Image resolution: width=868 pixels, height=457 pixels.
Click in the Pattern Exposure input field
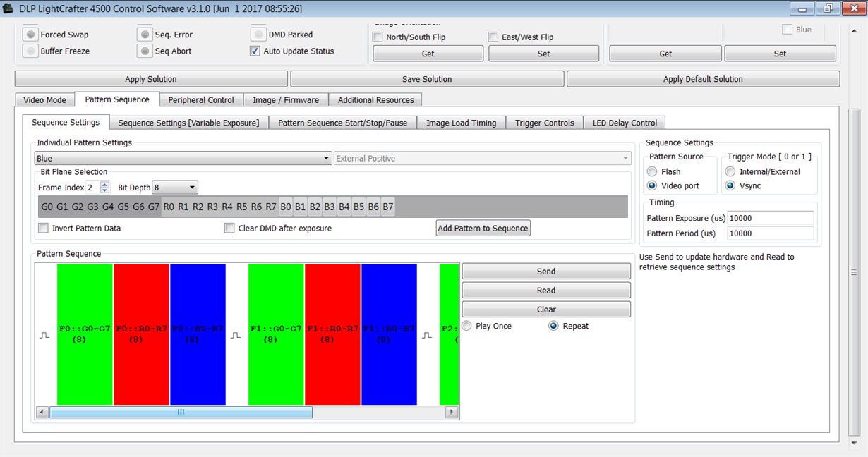[770, 219]
